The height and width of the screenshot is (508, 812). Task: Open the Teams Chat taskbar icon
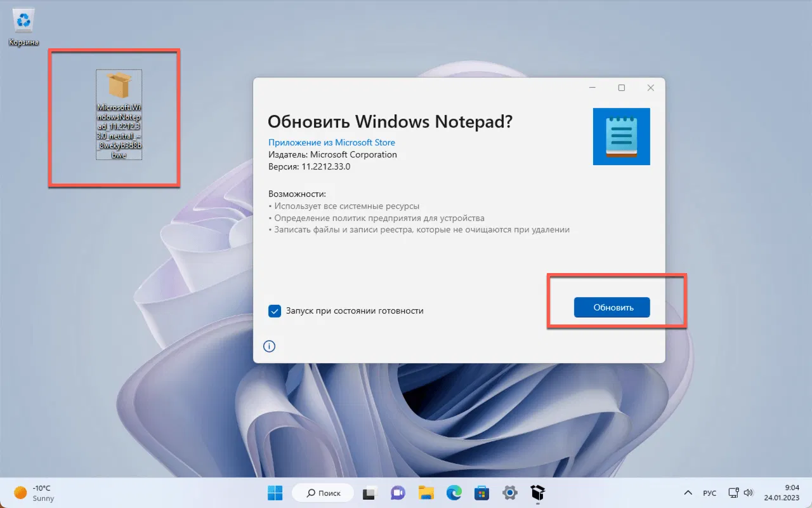point(398,493)
